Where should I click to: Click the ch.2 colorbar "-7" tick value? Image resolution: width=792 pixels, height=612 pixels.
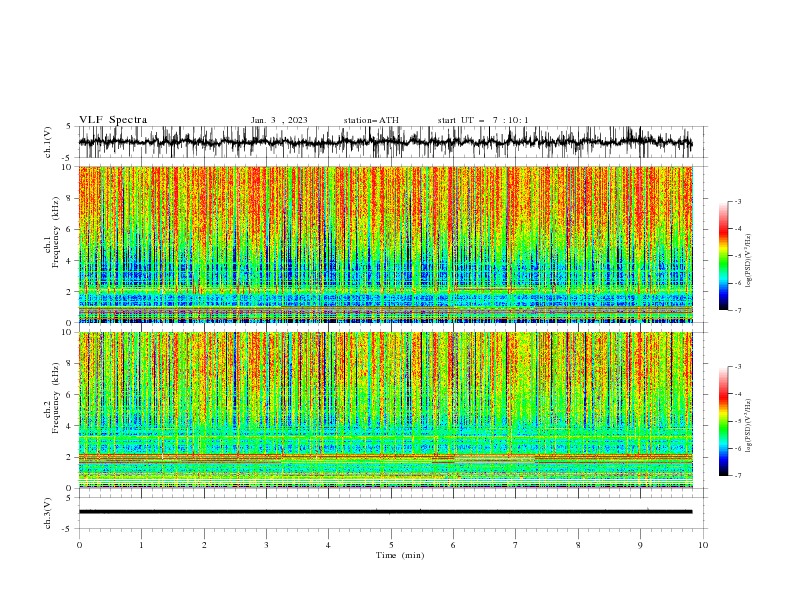tap(737, 476)
